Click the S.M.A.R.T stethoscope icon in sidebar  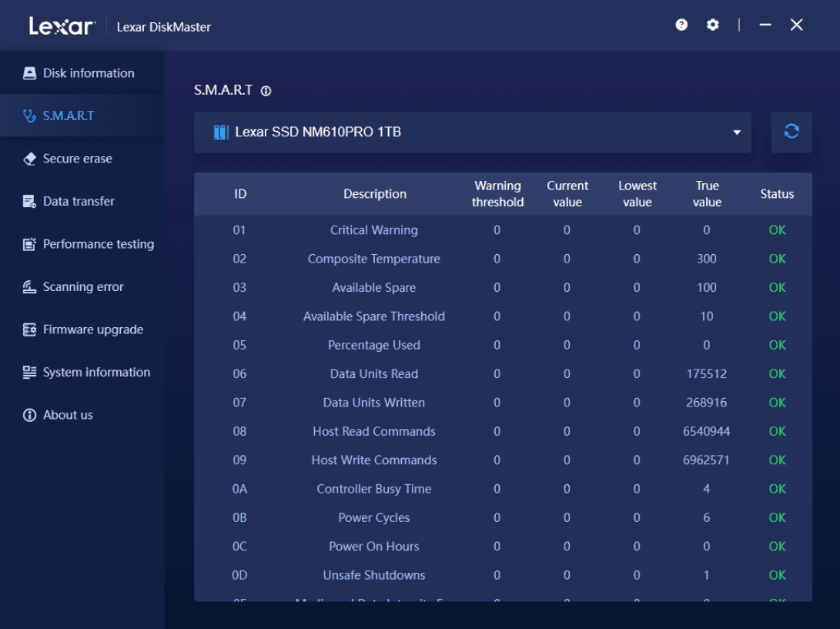pos(29,115)
